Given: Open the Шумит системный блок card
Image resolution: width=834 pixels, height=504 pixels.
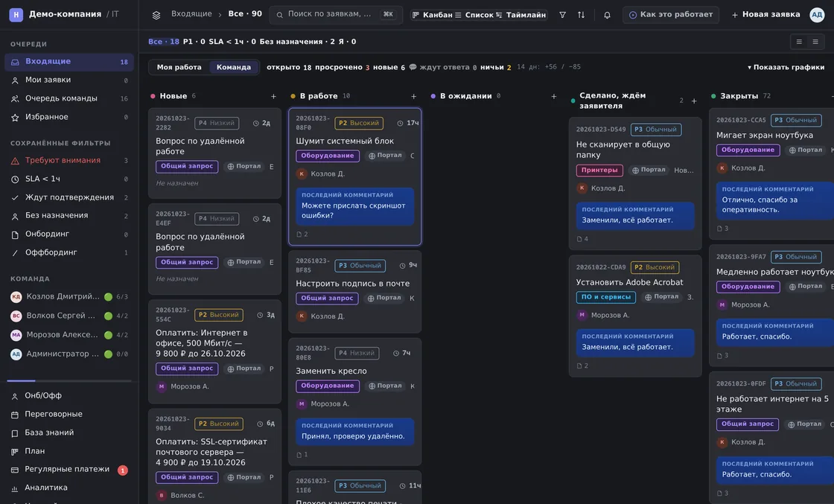Looking at the screenshot, I should 354,176.
